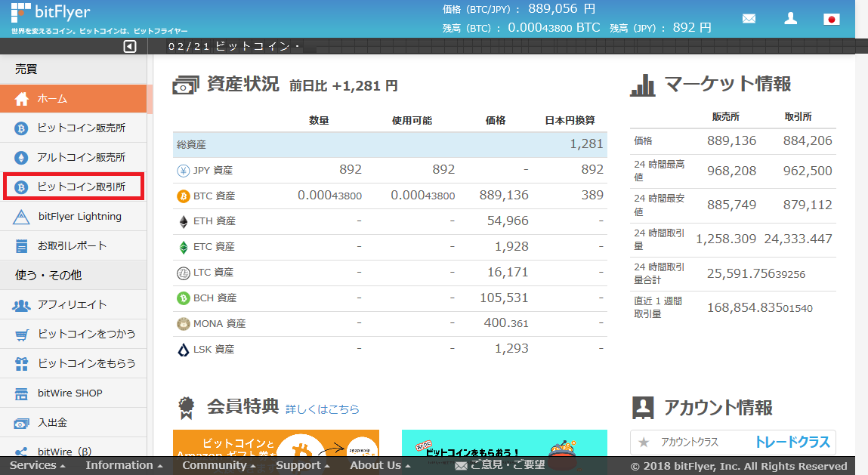Click the トレードクラス account class link
Image resolution: width=868 pixels, height=475 pixels.
click(792, 442)
